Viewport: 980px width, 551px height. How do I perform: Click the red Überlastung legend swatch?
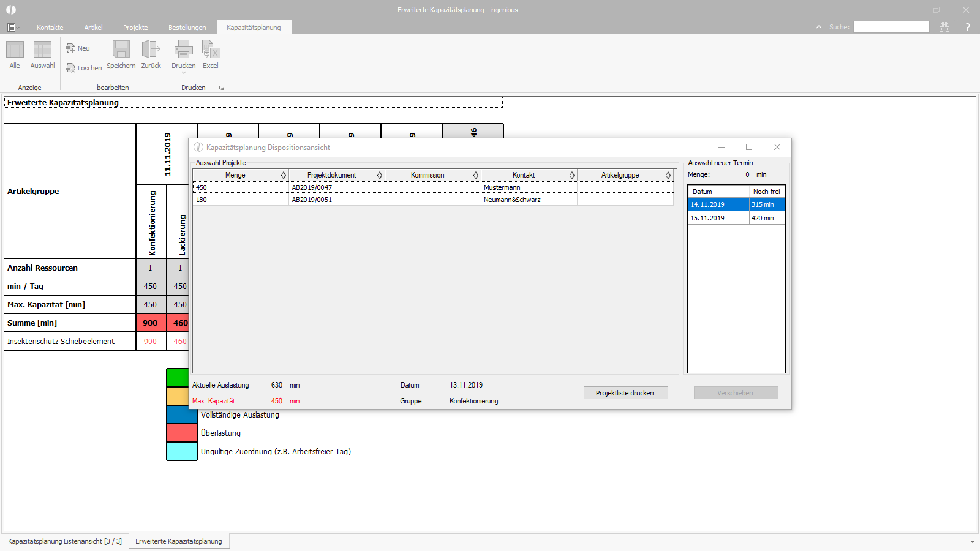point(182,433)
